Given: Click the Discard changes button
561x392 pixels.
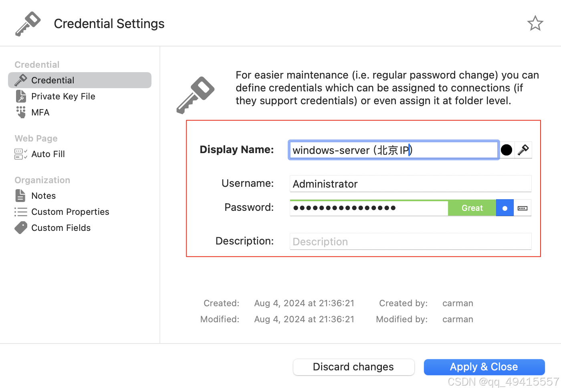Looking at the screenshot, I should pos(353,367).
